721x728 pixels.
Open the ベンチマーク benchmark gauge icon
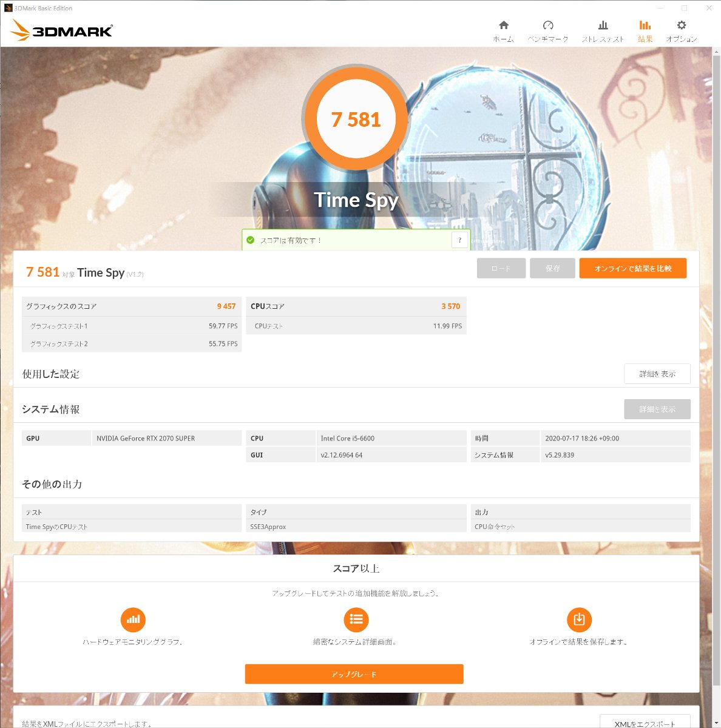(x=548, y=25)
